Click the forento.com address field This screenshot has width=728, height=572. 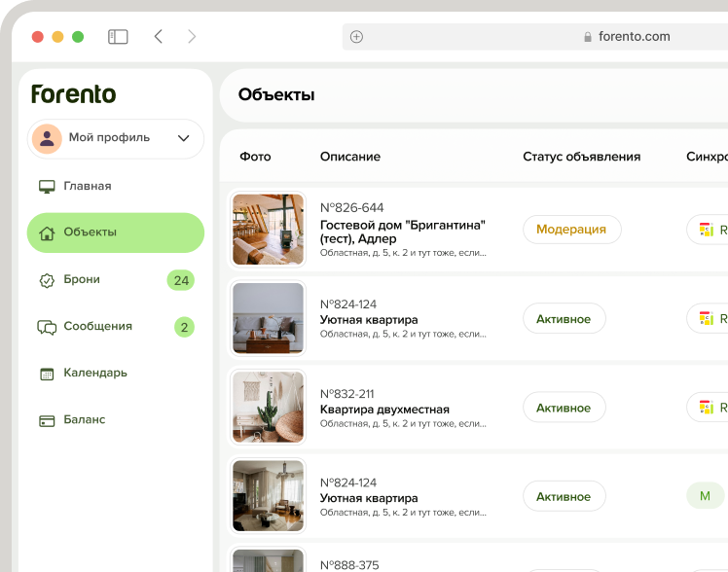[535, 37]
